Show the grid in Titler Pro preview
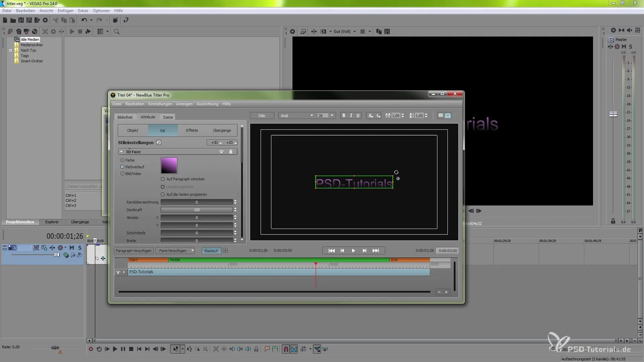This screenshot has height=362, width=644. pyautogui.click(x=441, y=116)
